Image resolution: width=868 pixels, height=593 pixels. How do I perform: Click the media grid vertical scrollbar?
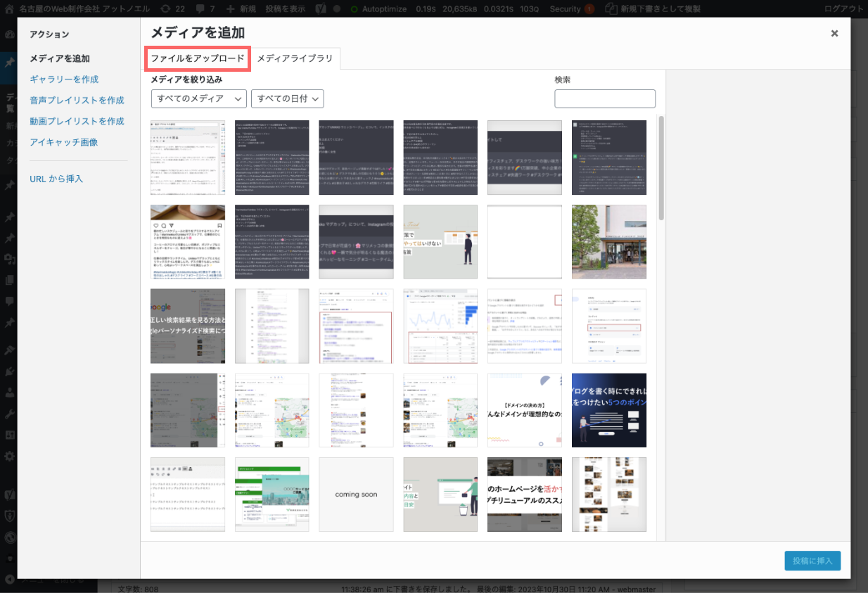pos(661,167)
